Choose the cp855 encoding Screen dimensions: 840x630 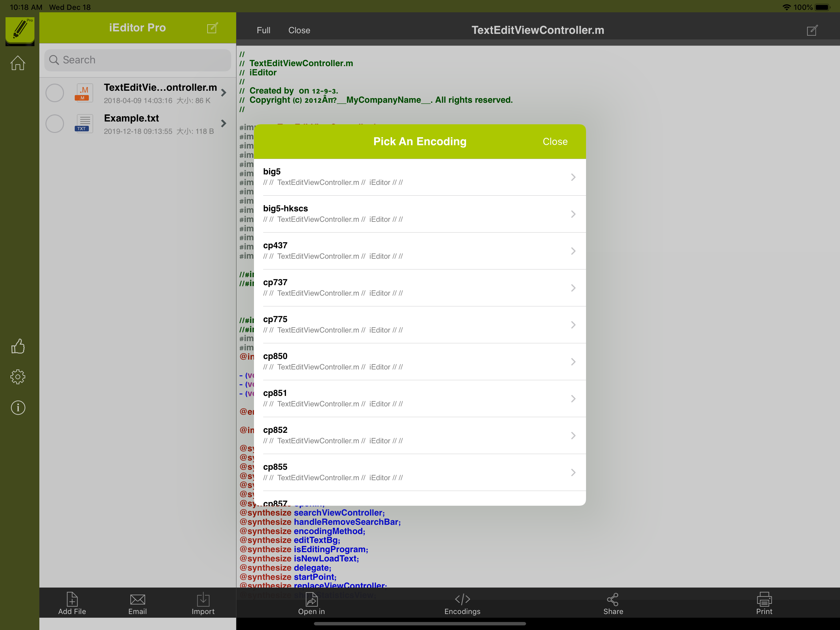point(420,472)
